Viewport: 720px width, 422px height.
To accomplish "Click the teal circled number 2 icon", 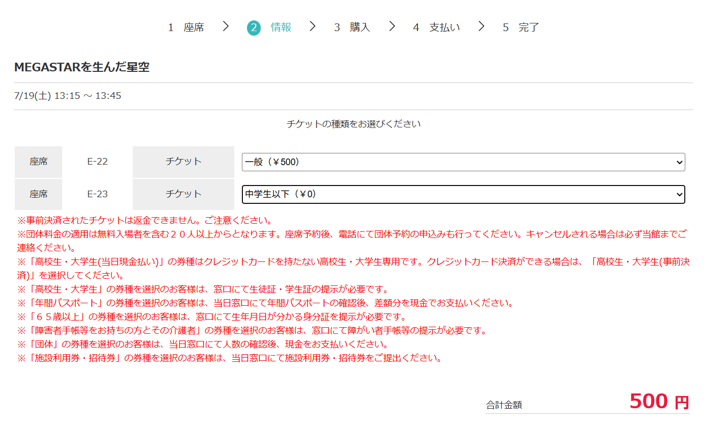I will tap(253, 28).
